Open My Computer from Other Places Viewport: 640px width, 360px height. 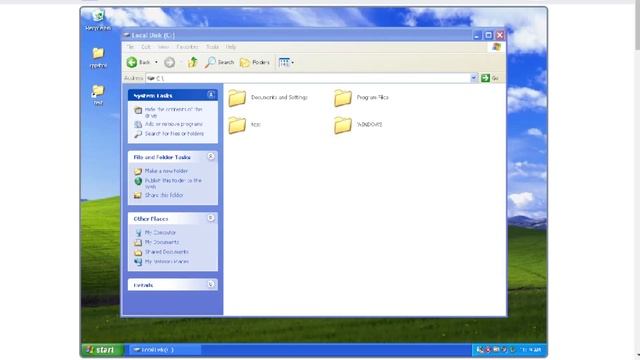[160, 233]
